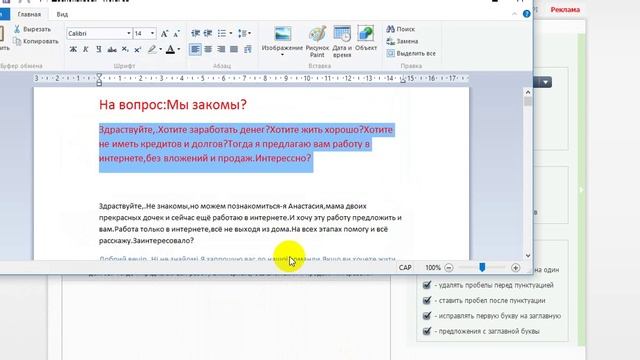Decrease paragraph indent
The image size is (640, 360).
(x=196, y=33)
